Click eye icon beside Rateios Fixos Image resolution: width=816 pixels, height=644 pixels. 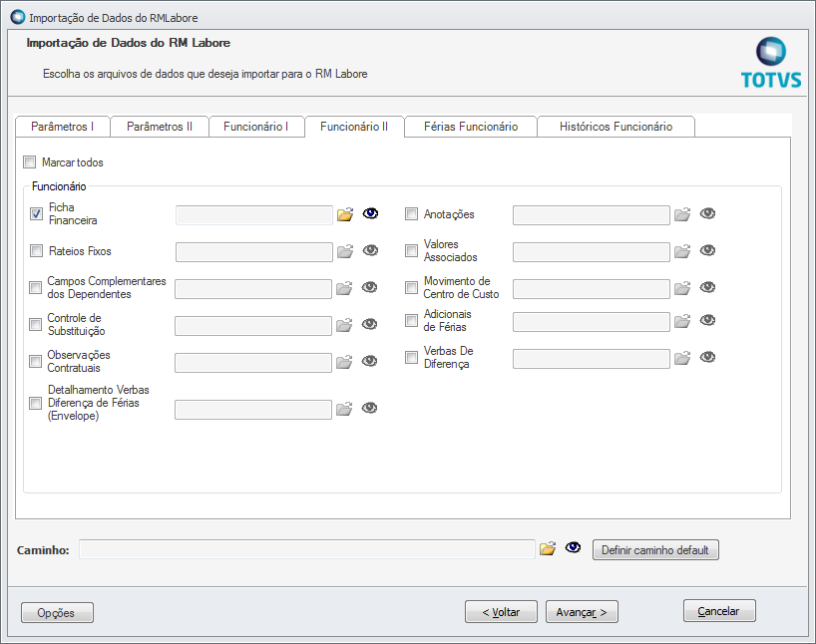[x=370, y=250]
